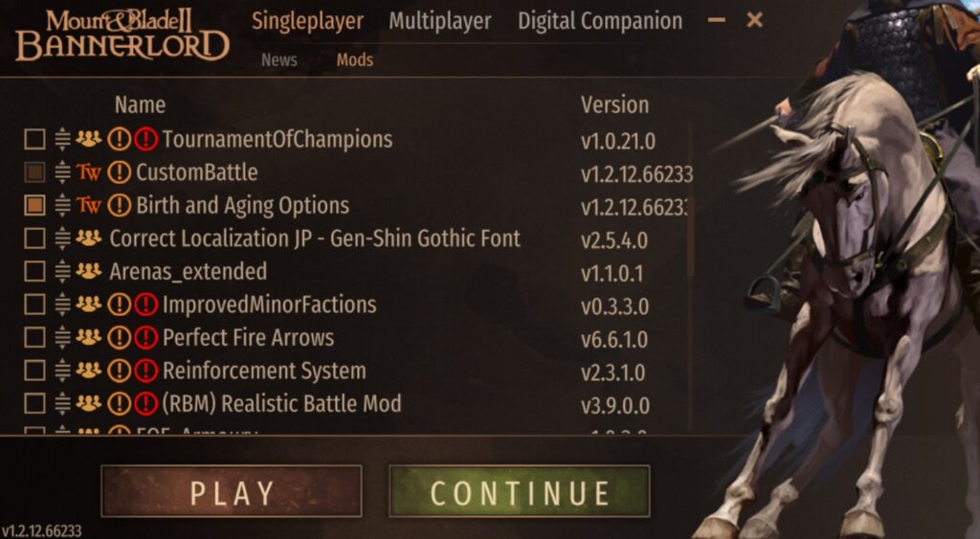The width and height of the screenshot is (980, 539).
Task: Click the red error icon for (RBM) Realistic Battle Mod
Action: click(x=145, y=404)
